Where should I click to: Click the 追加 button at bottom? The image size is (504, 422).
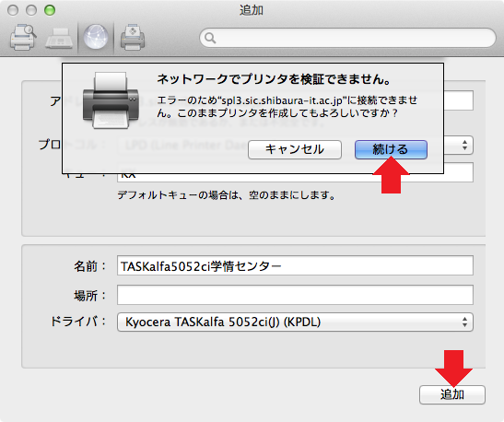451,394
